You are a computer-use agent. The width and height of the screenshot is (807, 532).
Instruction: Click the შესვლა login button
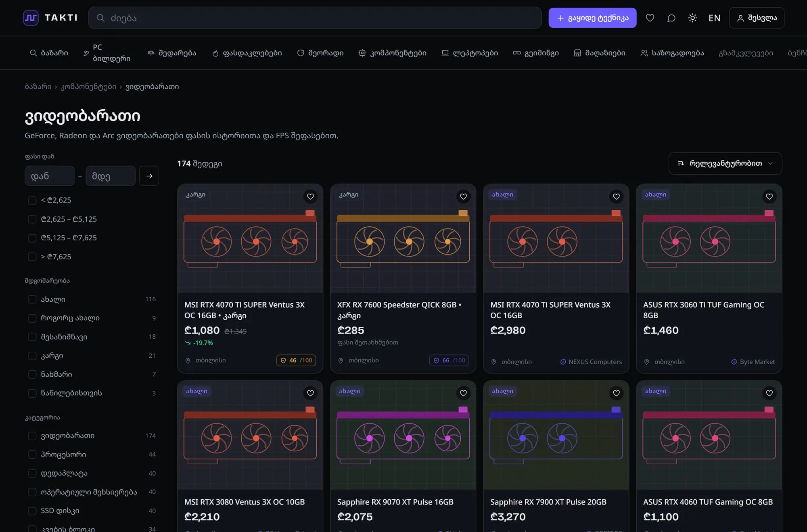[x=757, y=18]
